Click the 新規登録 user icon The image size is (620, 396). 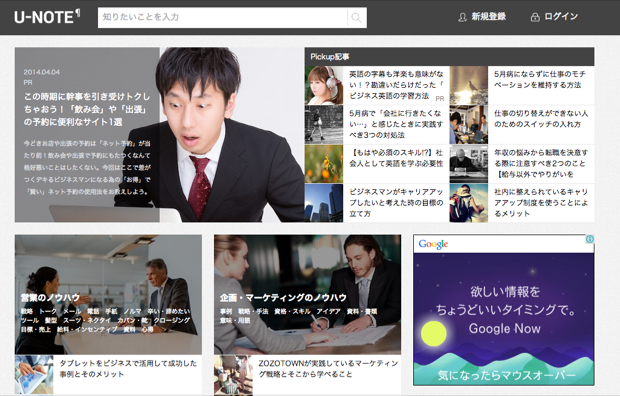462,17
